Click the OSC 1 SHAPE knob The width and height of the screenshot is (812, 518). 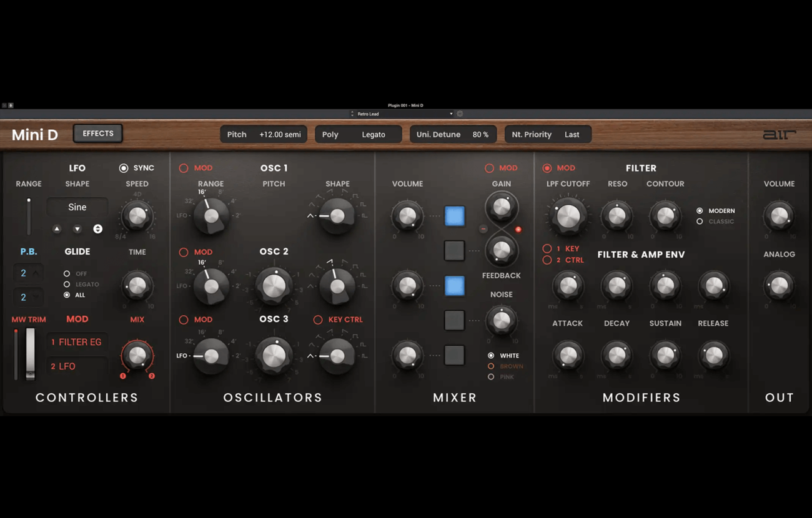tap(337, 216)
